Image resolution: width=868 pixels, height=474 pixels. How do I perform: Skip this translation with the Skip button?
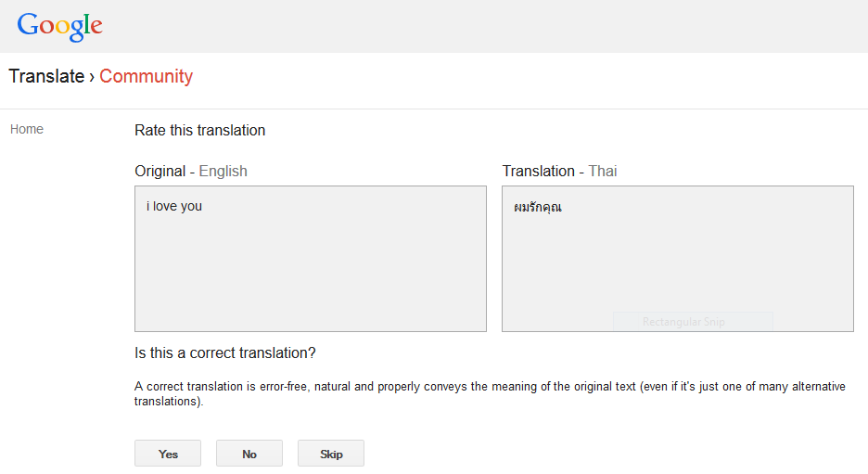(331, 454)
